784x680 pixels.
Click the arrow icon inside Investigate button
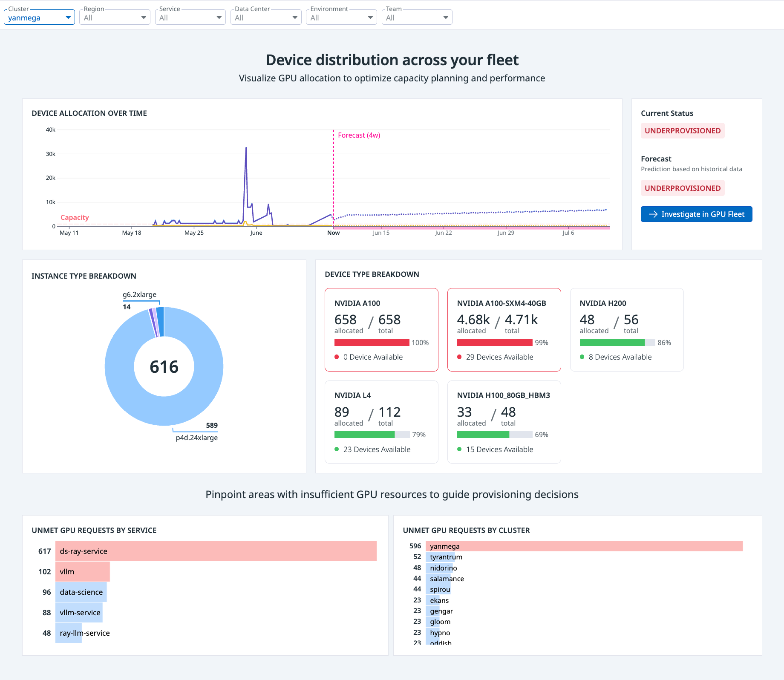pos(653,214)
